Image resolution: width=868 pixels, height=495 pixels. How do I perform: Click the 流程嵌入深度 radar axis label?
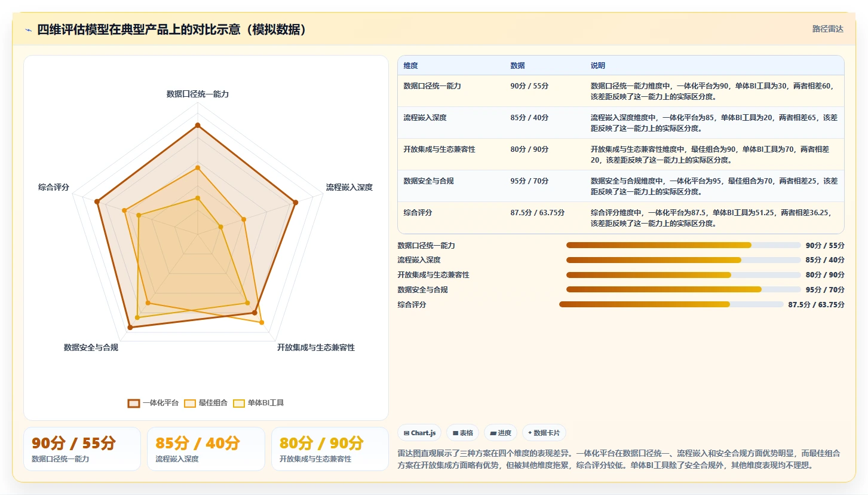pyautogui.click(x=349, y=188)
